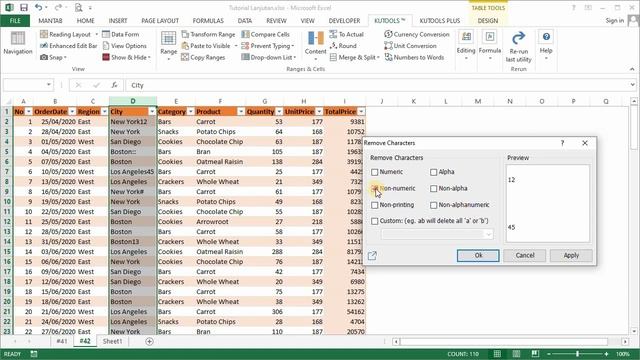This screenshot has height=360, width=640.
Task: Enable the Custom characters checkbox
Action: [375, 221]
